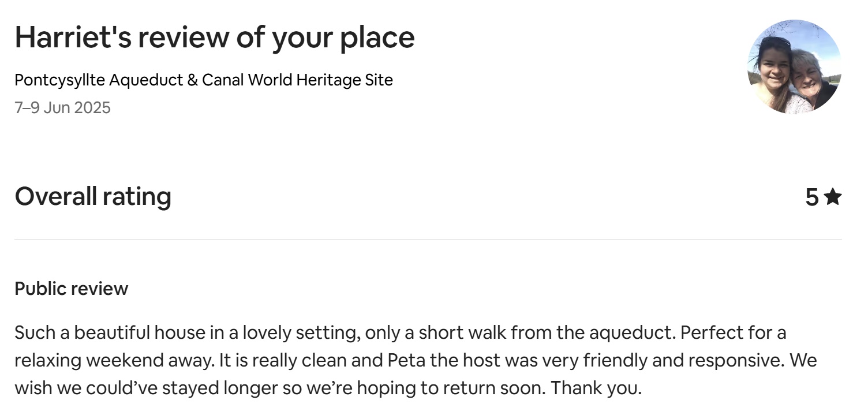Viewport: 868px width, 415px height.
Task: Click the "Public review" label
Action: tap(71, 289)
